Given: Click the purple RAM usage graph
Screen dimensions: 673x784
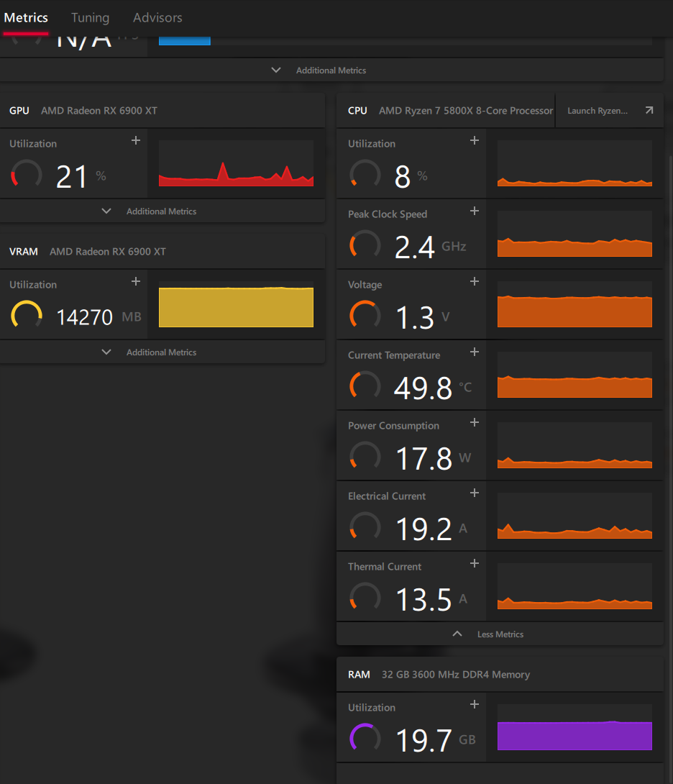Looking at the screenshot, I should pyautogui.click(x=574, y=727).
